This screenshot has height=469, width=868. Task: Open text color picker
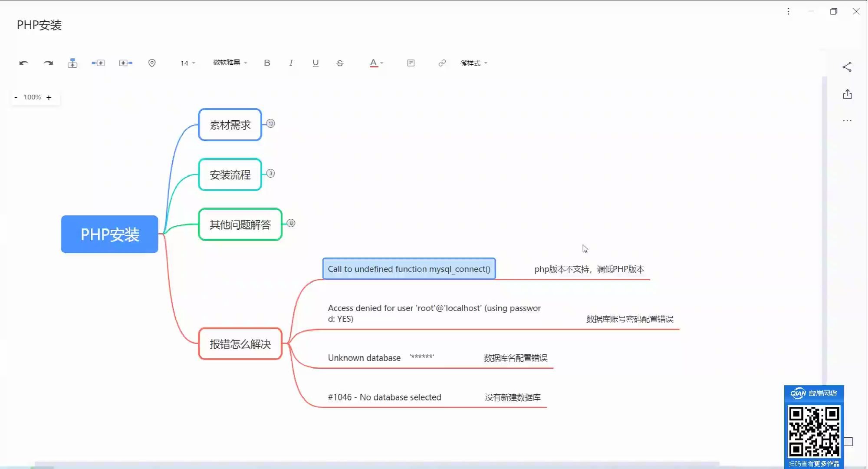(x=376, y=63)
